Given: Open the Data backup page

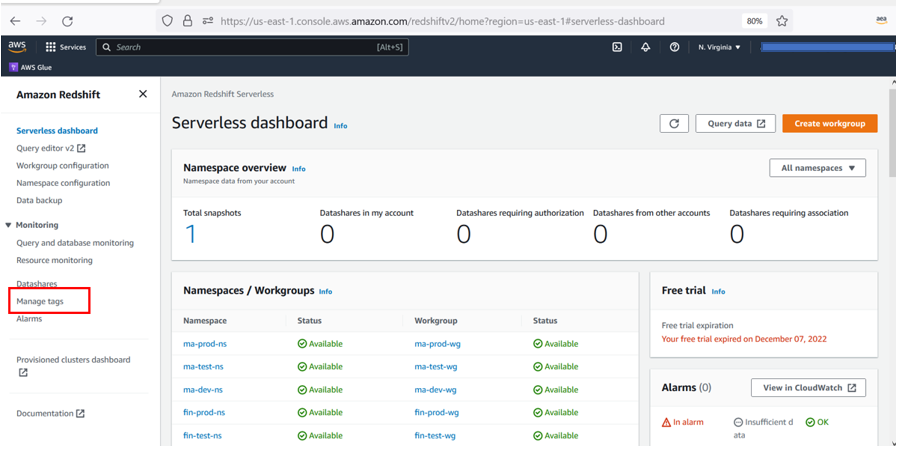Looking at the screenshot, I should point(39,200).
